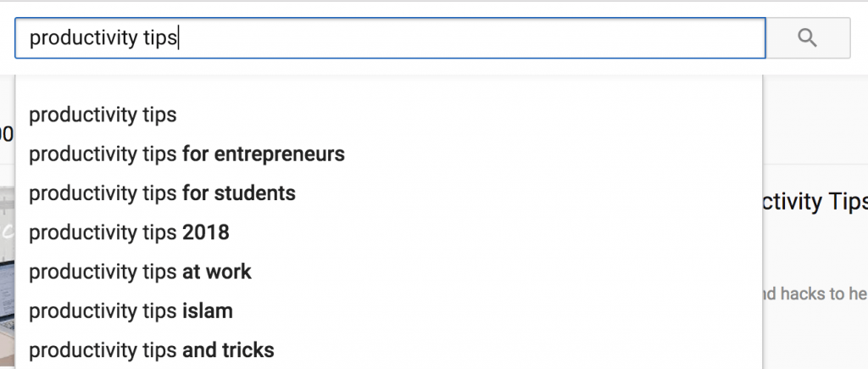868x369 pixels.
Task: Pick the "productivity tips for students" suggestion
Action: 162,193
